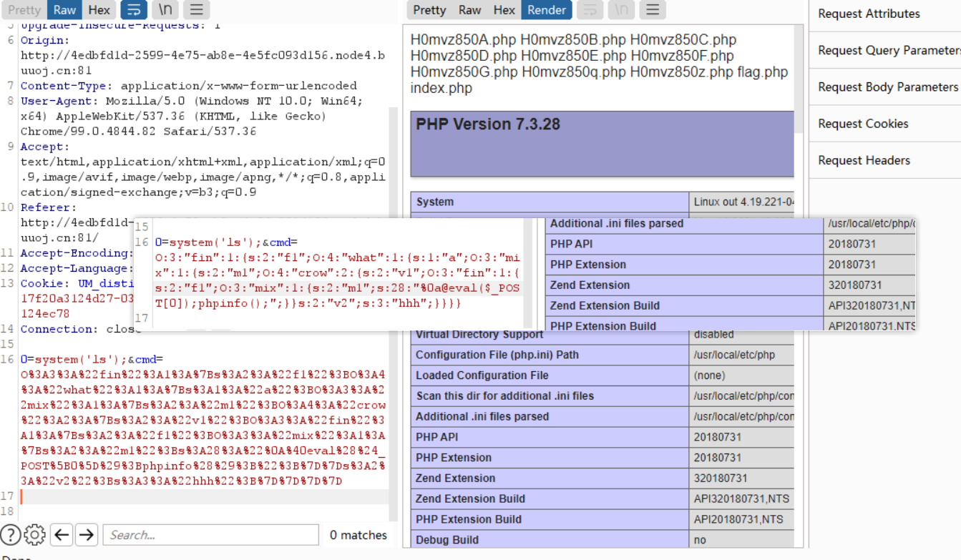Image resolution: width=961 pixels, height=560 pixels.
Task: Switch the request view to the Pretty tab
Action: pos(24,10)
